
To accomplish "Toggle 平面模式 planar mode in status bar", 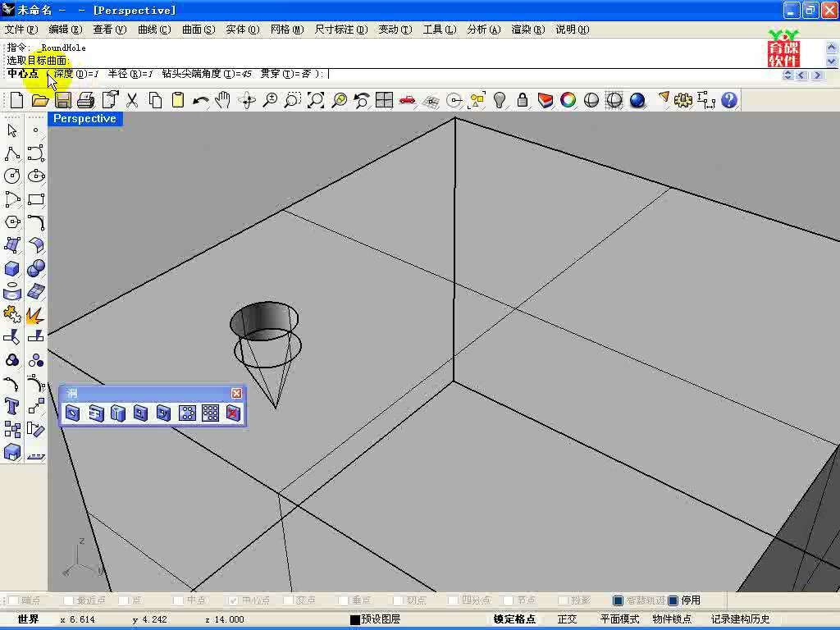I will [620, 619].
